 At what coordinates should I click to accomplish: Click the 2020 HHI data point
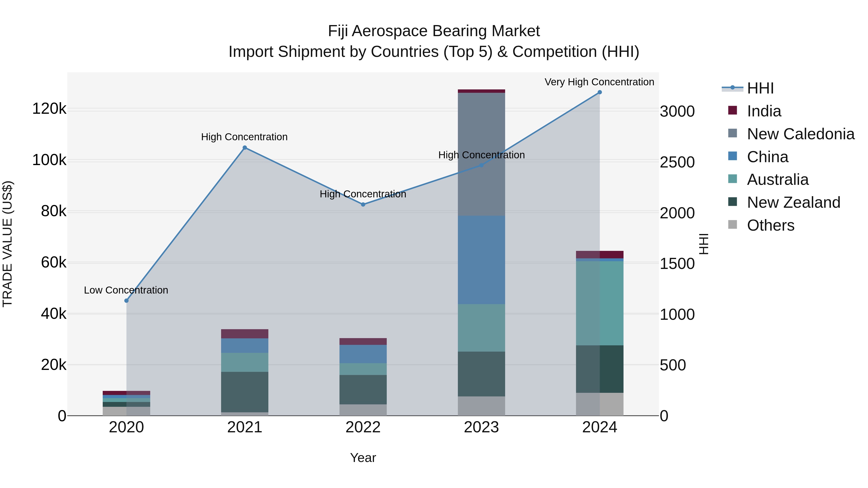tap(126, 301)
